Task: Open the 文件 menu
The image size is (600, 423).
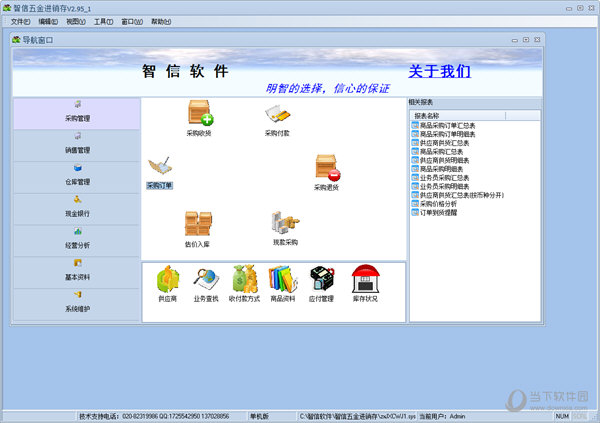Action: [x=20, y=22]
